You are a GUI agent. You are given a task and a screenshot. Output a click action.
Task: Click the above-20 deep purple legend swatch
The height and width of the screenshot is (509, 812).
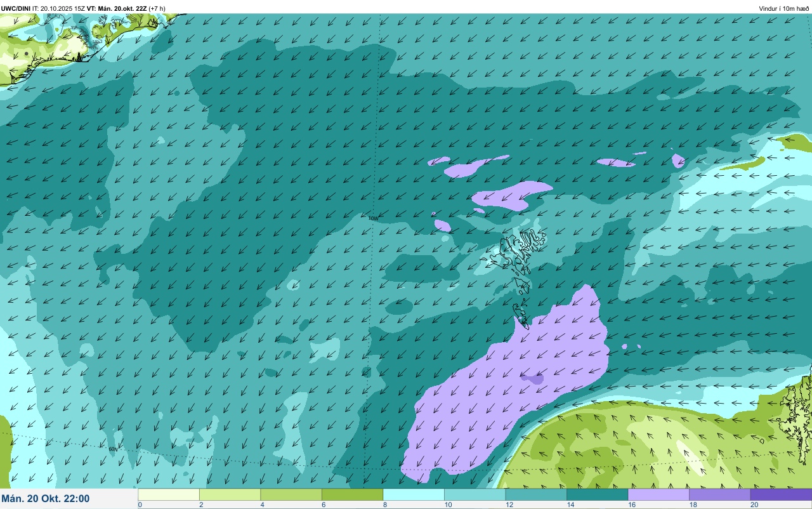click(x=781, y=494)
